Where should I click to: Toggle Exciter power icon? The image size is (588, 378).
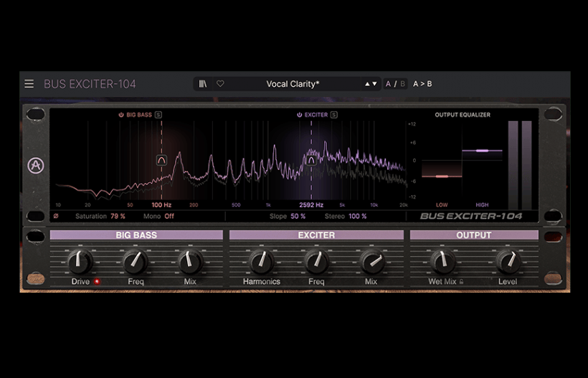(x=299, y=115)
